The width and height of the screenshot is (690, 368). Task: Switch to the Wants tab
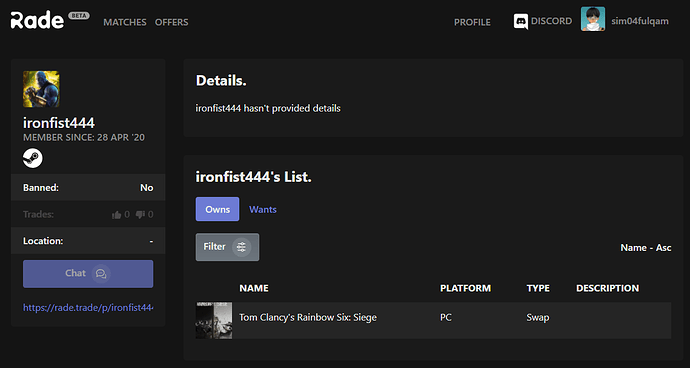click(263, 210)
